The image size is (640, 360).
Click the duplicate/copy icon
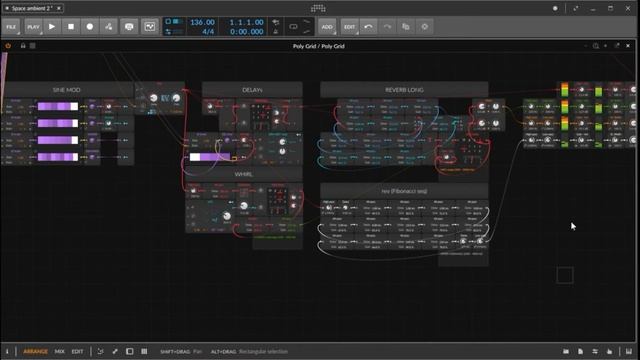pyautogui.click(x=406, y=27)
